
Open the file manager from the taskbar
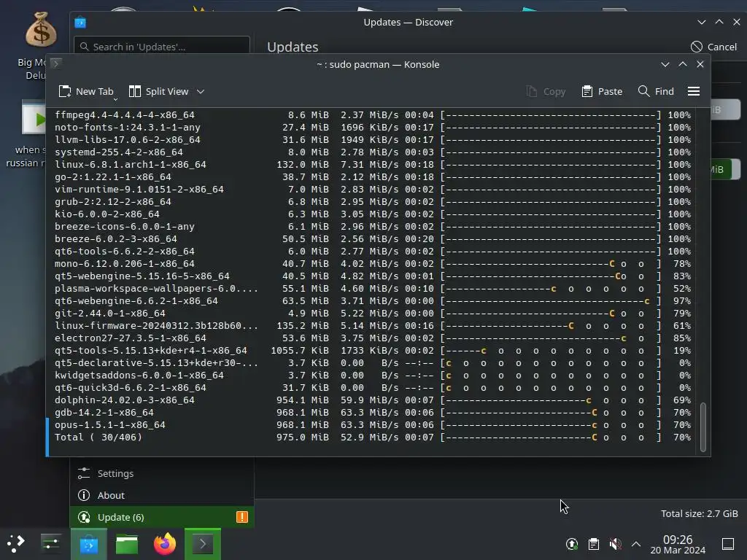[x=127, y=543]
